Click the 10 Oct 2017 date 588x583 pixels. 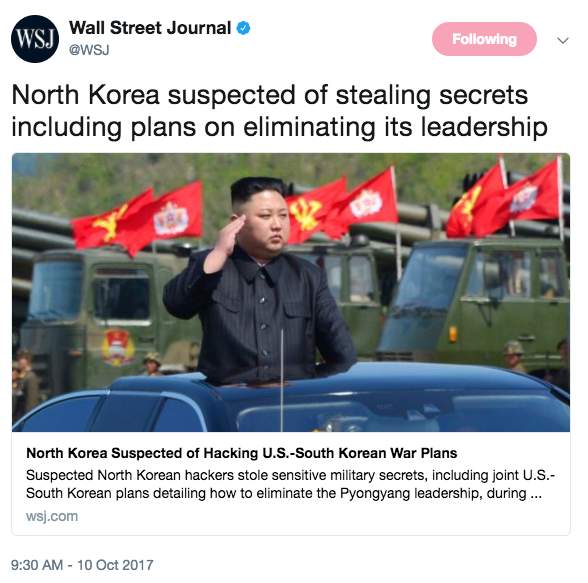tap(116, 565)
